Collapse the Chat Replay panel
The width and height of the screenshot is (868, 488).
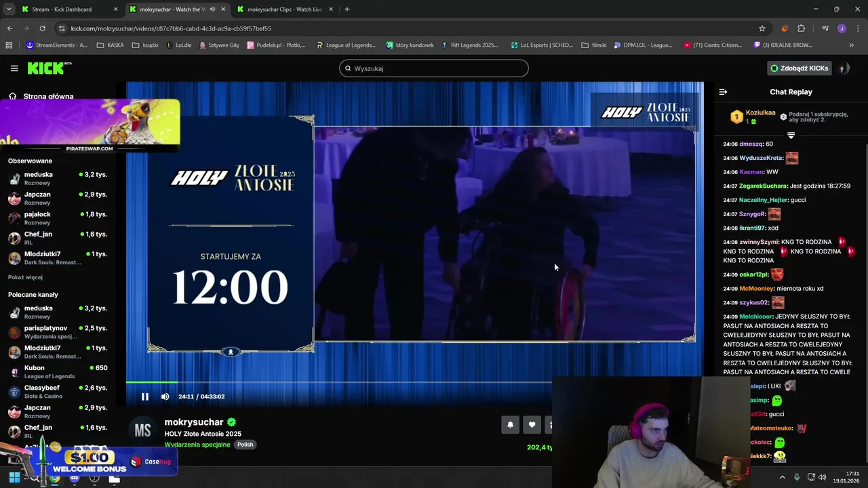tap(723, 91)
